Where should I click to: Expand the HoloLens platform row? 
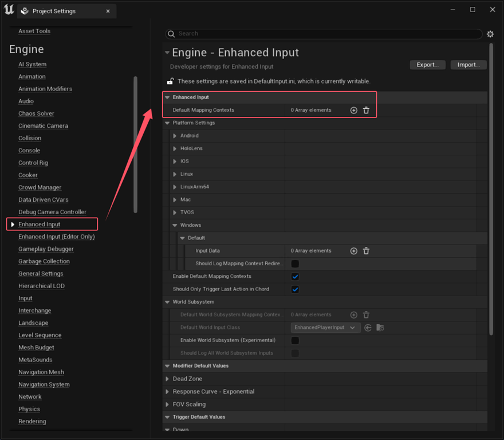(175, 148)
